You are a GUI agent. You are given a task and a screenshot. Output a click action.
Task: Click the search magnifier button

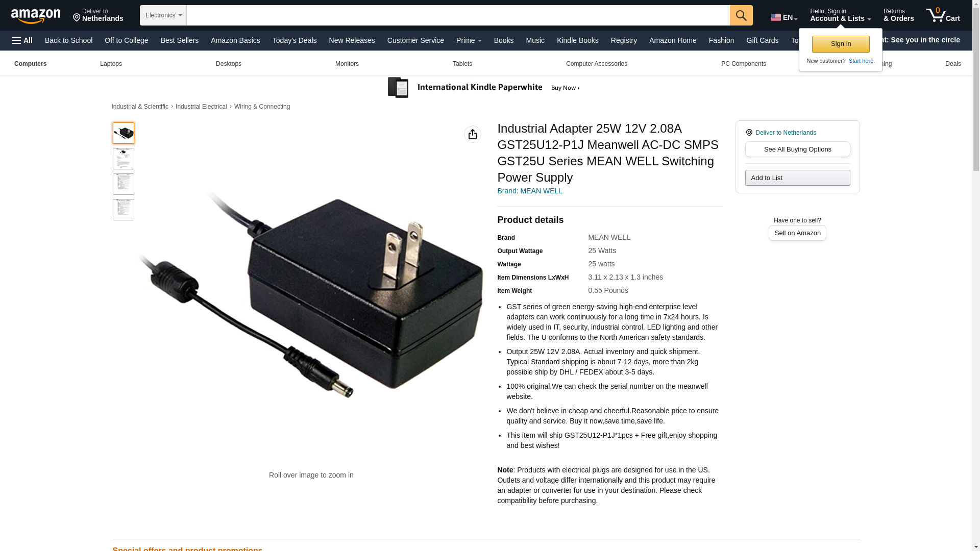point(741,15)
